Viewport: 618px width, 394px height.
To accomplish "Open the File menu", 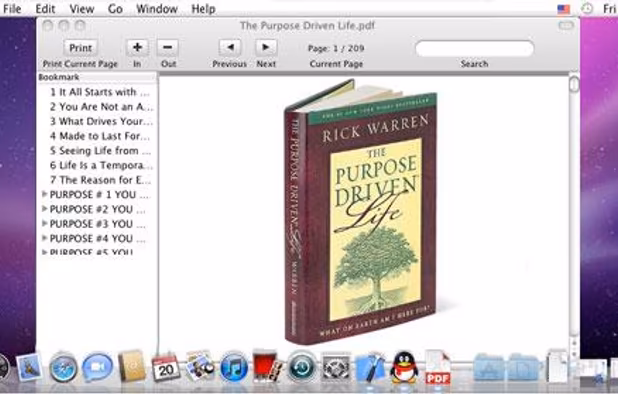I will [x=12, y=9].
